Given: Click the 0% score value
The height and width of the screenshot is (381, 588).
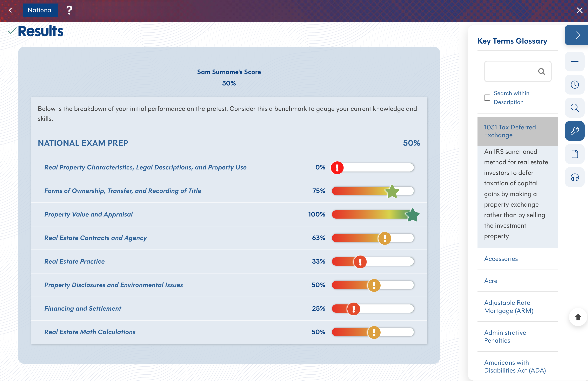Looking at the screenshot, I should [320, 167].
